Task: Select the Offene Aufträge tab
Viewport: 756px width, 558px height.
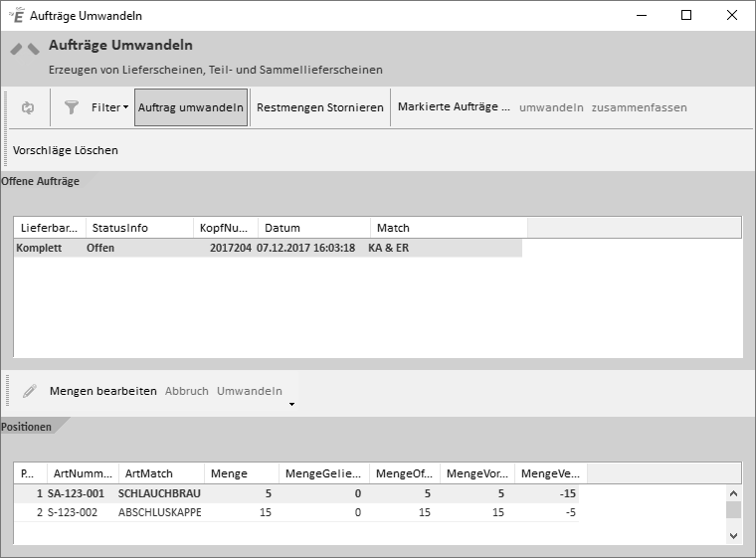Action: click(41, 181)
